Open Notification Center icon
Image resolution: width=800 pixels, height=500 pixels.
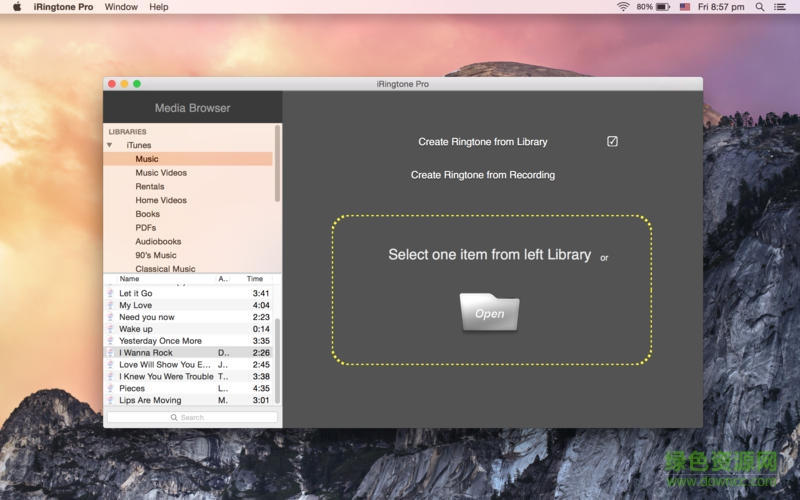(780, 7)
